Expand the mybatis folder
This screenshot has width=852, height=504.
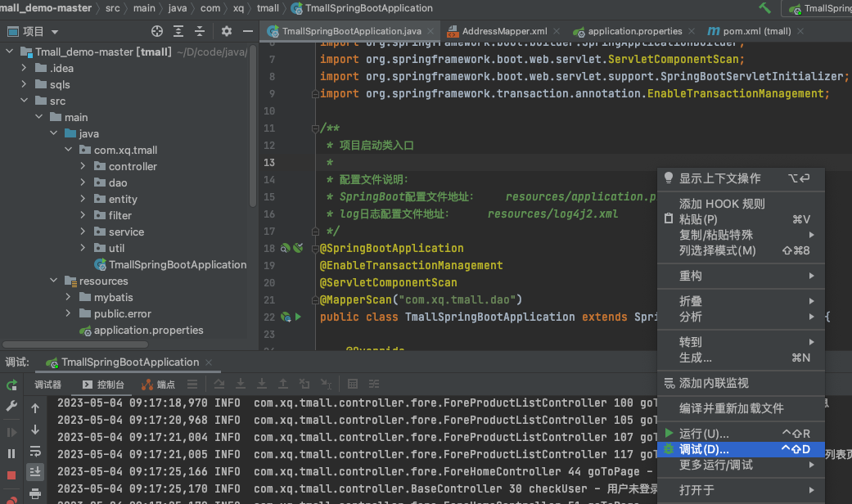68,297
